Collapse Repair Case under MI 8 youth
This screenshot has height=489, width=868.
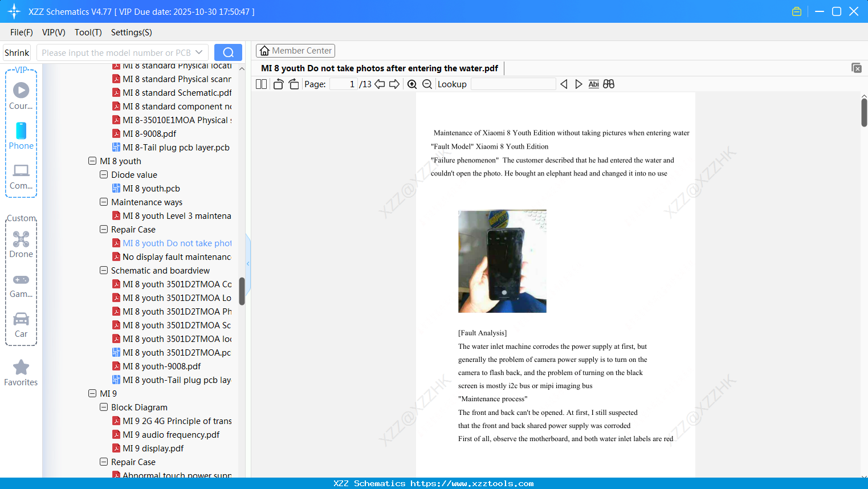click(104, 230)
